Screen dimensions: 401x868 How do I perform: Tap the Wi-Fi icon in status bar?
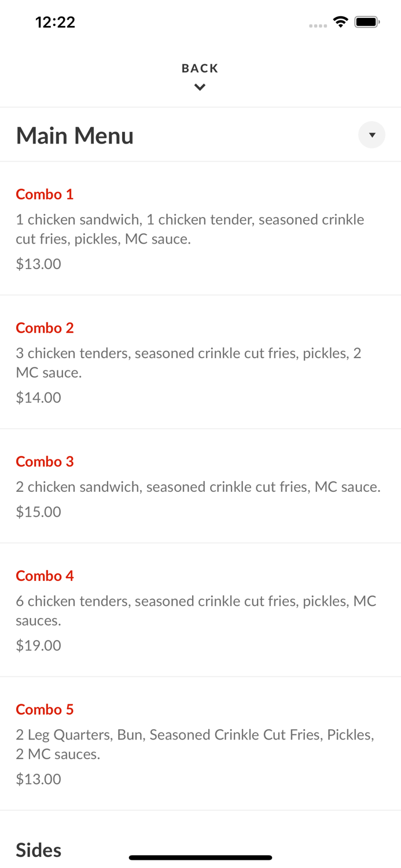pos(341,21)
